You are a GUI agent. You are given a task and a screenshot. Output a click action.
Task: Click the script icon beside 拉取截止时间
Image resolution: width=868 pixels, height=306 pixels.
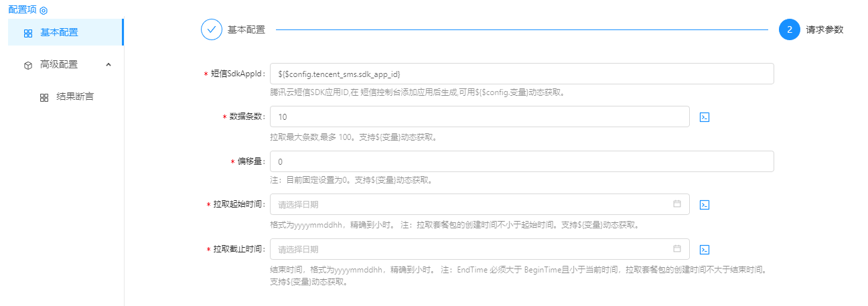click(x=704, y=250)
